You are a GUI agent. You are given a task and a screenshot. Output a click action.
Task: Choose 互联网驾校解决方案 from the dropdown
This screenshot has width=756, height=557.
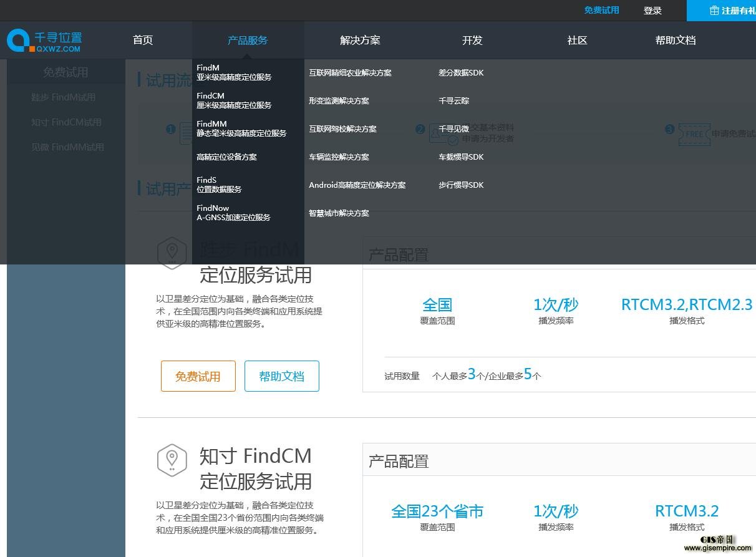pos(342,129)
